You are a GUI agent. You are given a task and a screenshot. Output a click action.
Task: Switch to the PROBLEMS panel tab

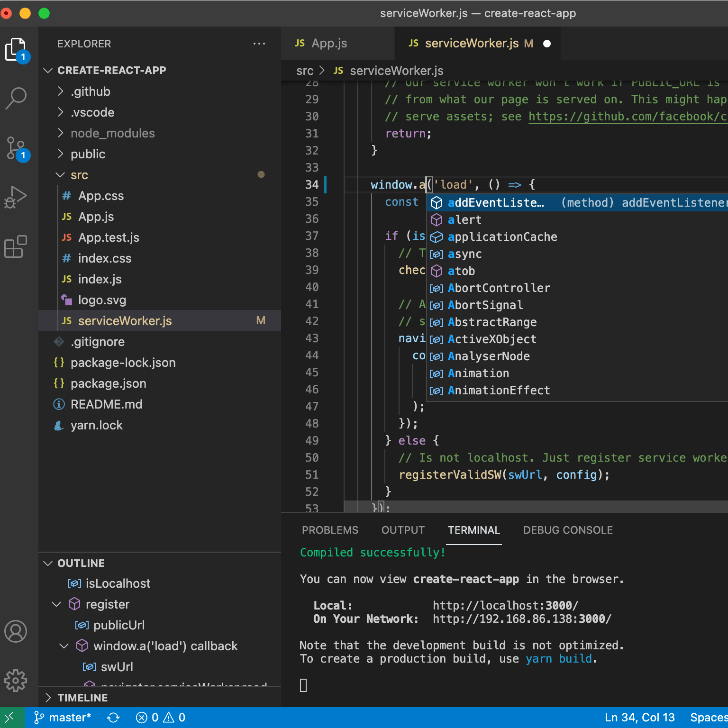click(x=330, y=530)
